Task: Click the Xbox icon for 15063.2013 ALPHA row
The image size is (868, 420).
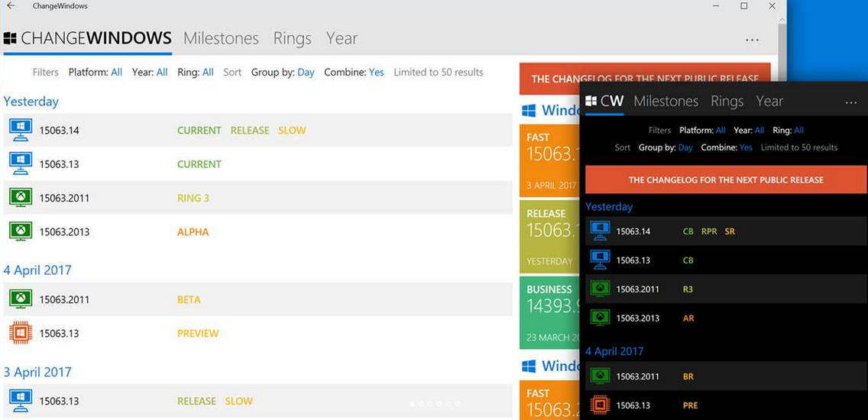Action: (x=21, y=231)
